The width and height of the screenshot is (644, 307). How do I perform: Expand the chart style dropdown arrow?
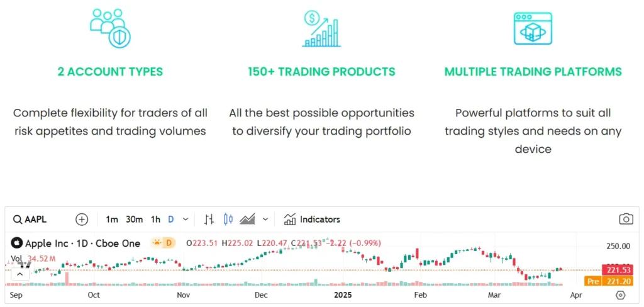click(x=265, y=220)
